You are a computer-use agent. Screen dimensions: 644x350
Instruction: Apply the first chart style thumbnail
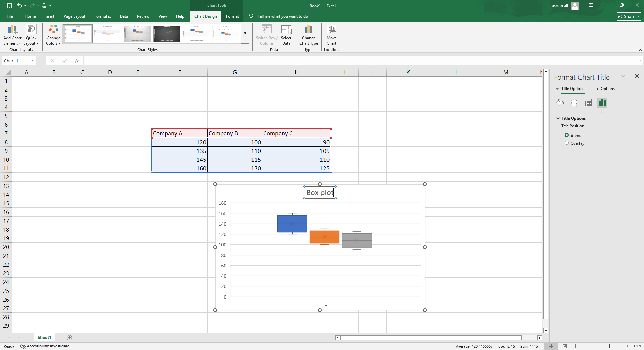tap(78, 34)
